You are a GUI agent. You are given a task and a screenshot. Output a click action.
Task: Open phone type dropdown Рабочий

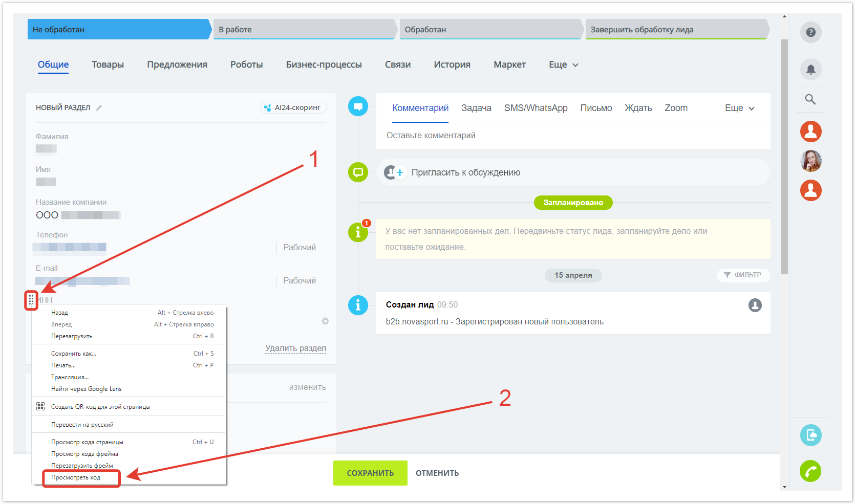click(x=300, y=248)
